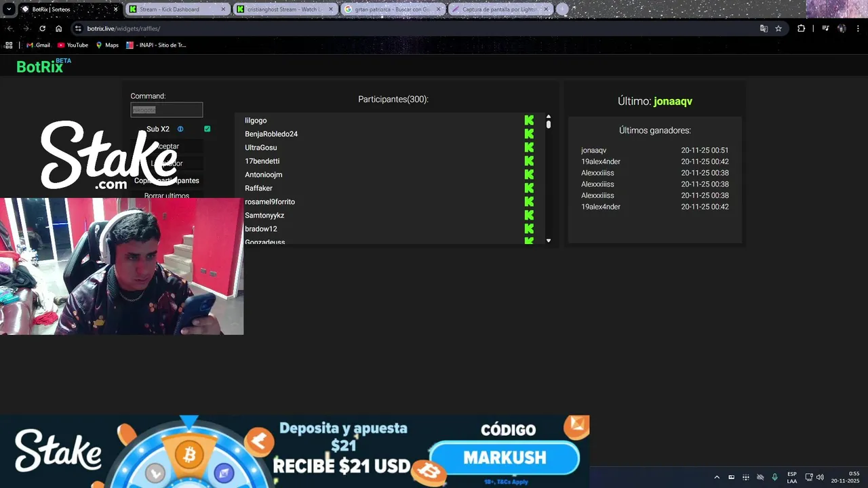868x488 pixels.
Task: Open the taskbar clock and calendar
Action: [846, 477]
